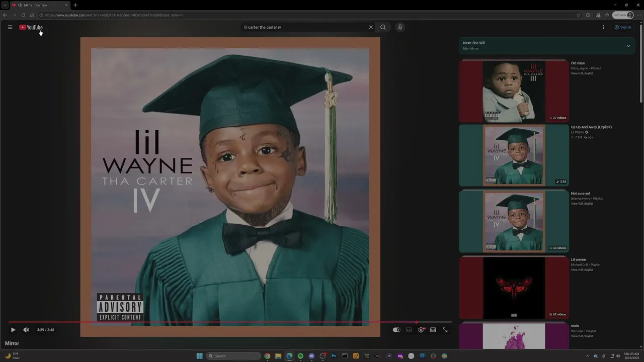Seek using the red video progress bar
This screenshot has width=644, height=362.
(x=229, y=322)
